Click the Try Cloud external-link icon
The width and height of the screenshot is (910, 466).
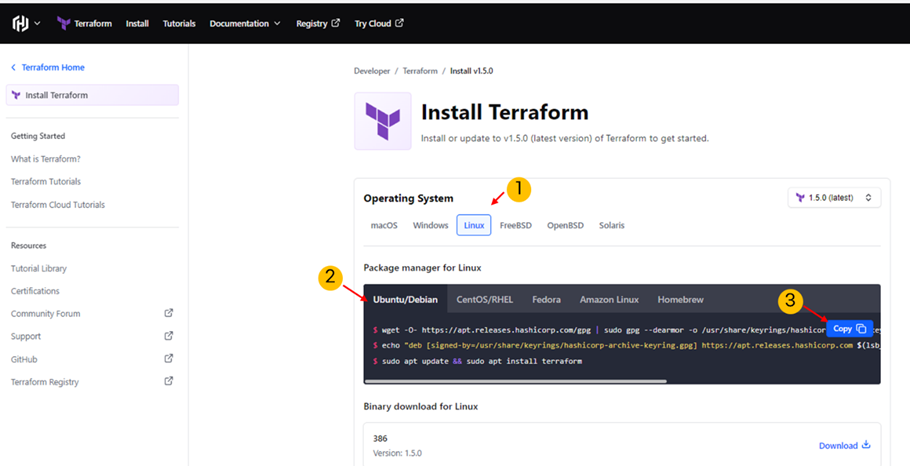pos(399,23)
